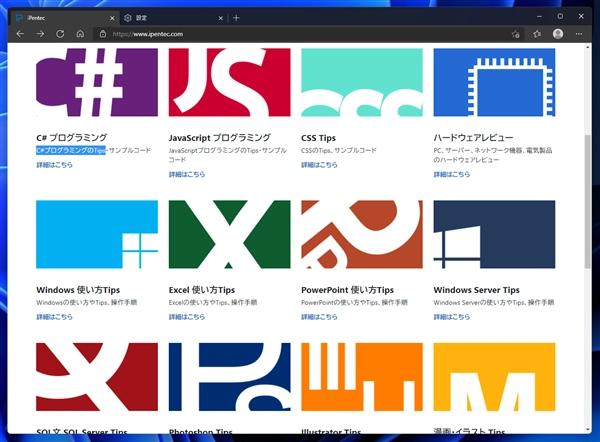
Task: Go forward with the forward arrow
Action: [40, 34]
